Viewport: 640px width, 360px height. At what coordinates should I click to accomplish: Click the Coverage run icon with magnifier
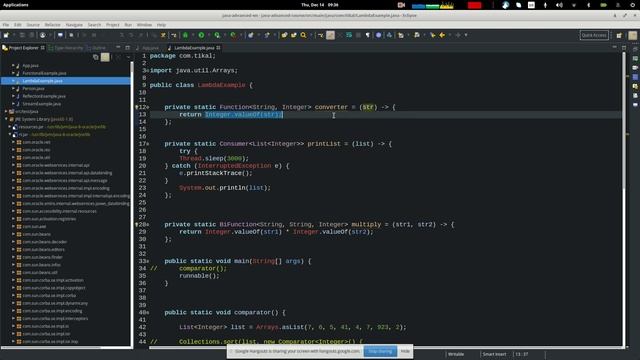coord(217,36)
